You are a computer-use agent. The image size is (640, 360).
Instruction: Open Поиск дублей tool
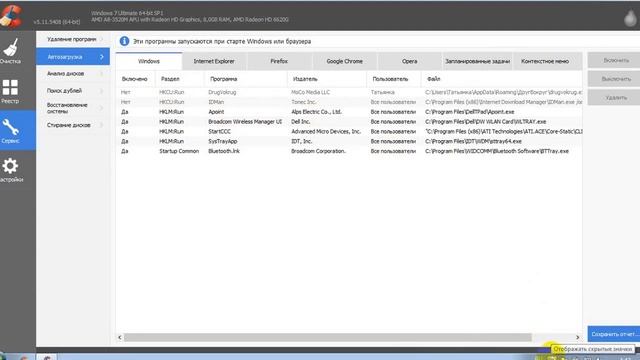coord(73,91)
